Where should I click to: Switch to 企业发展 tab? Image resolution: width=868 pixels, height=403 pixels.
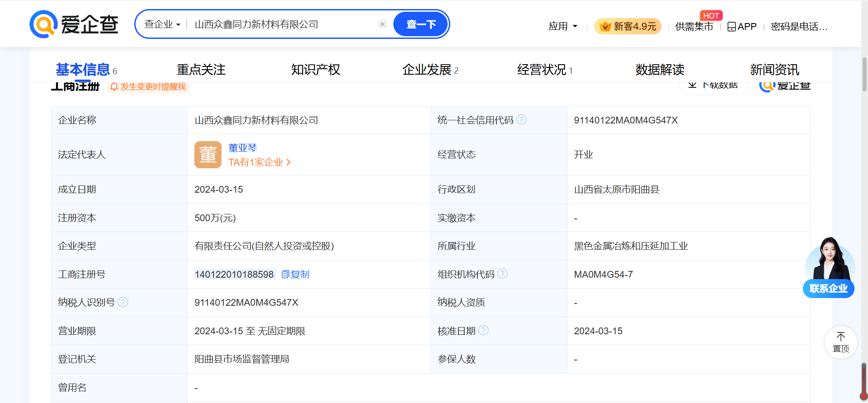click(x=430, y=70)
